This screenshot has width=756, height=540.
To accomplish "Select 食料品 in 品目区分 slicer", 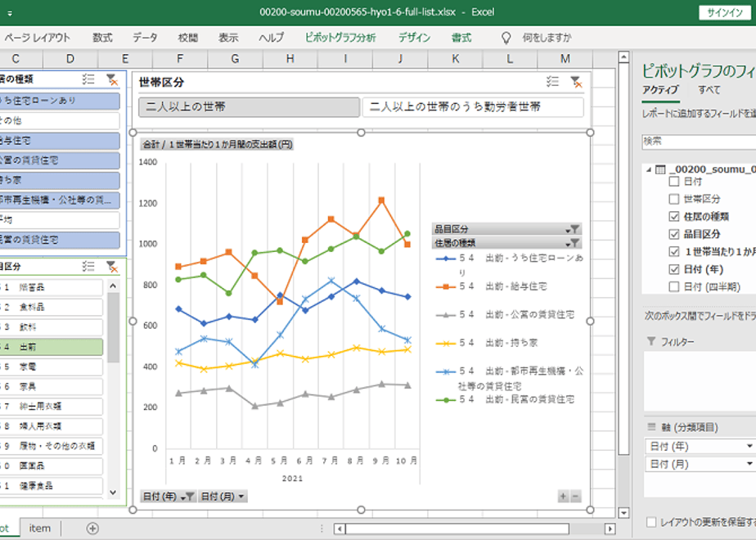I will click(51, 307).
